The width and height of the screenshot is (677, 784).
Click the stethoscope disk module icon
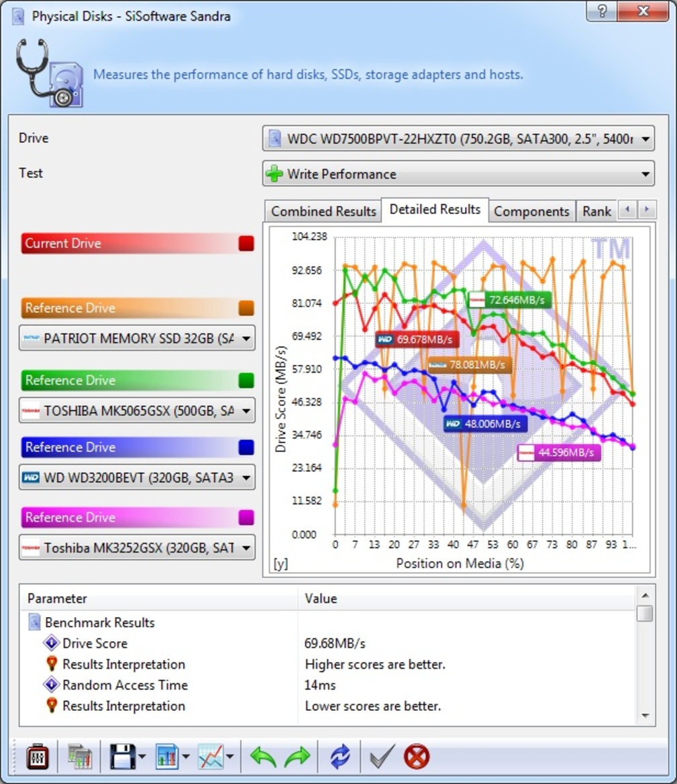[x=49, y=73]
